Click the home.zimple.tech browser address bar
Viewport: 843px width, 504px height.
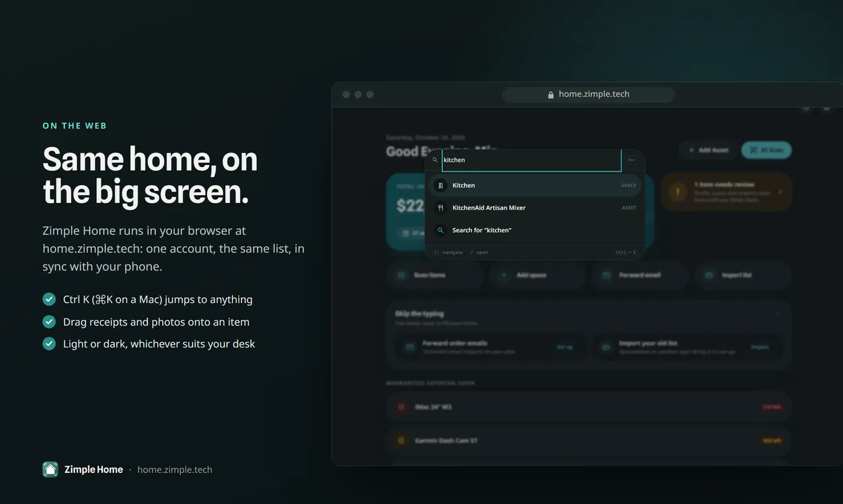589,95
